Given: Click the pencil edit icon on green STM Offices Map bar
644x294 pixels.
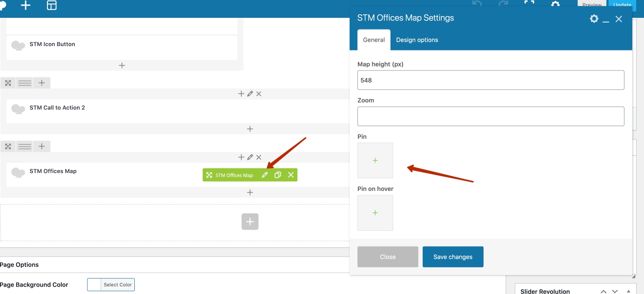Looking at the screenshot, I should tap(264, 175).
